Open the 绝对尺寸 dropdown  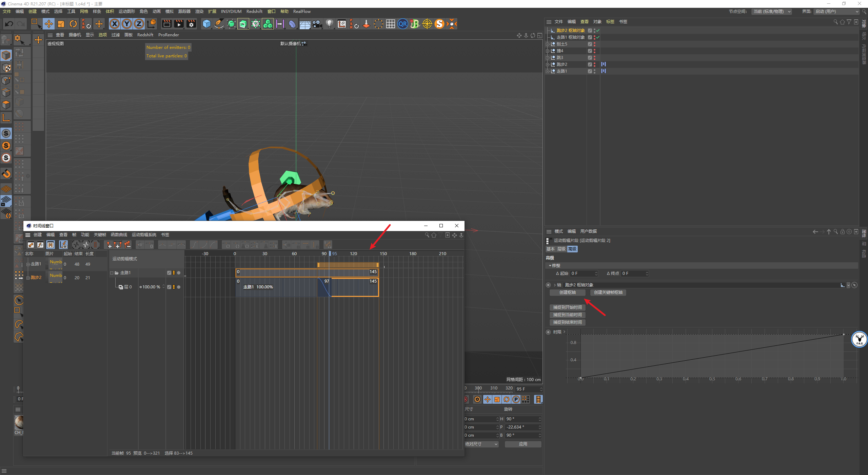[481, 444]
